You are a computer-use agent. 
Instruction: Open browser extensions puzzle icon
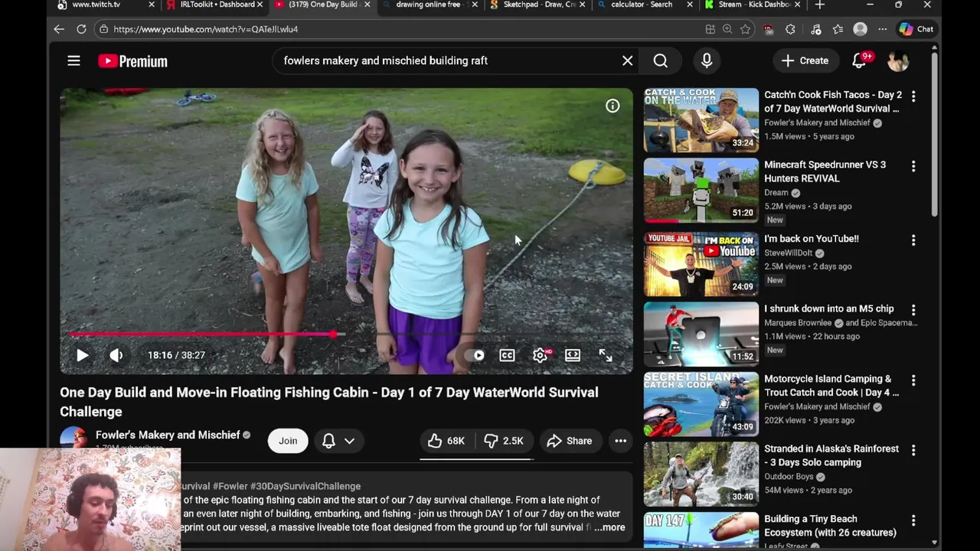pos(790,29)
